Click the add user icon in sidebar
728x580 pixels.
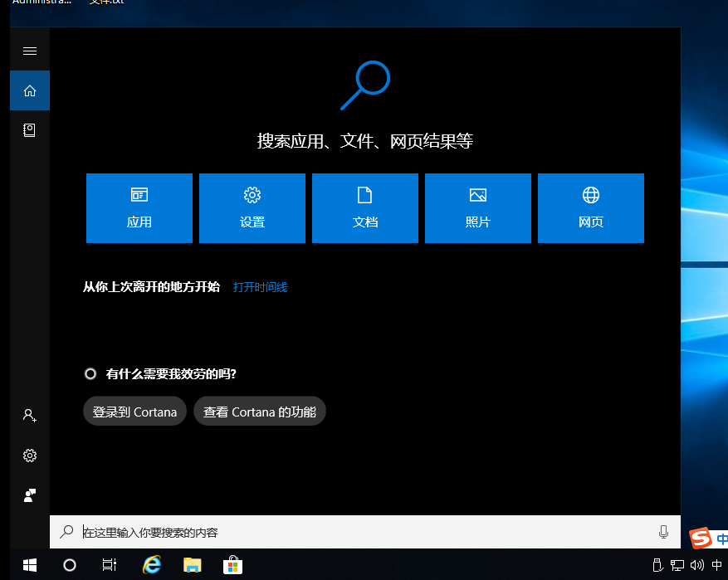point(30,416)
